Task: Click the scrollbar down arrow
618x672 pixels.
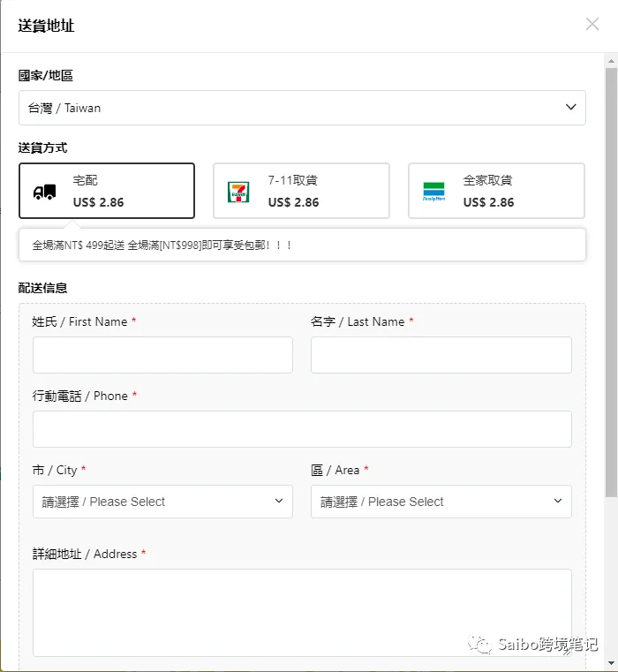Action: pyautogui.click(x=611, y=663)
